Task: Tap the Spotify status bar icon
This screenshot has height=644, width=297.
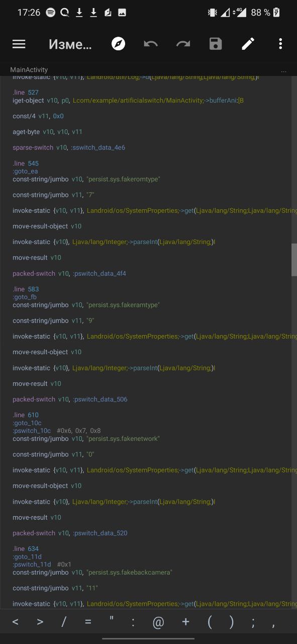Action: (x=50, y=13)
